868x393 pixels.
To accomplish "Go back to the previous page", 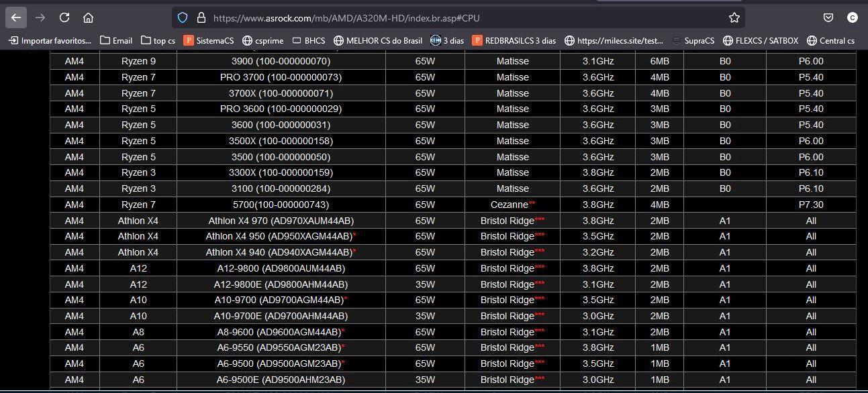I will click(x=16, y=17).
